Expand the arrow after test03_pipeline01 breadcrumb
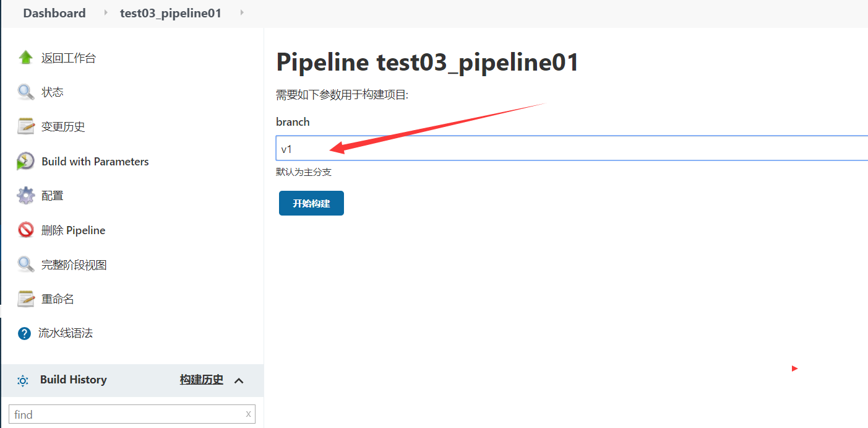Viewport: 868px width, 428px height. coord(241,13)
